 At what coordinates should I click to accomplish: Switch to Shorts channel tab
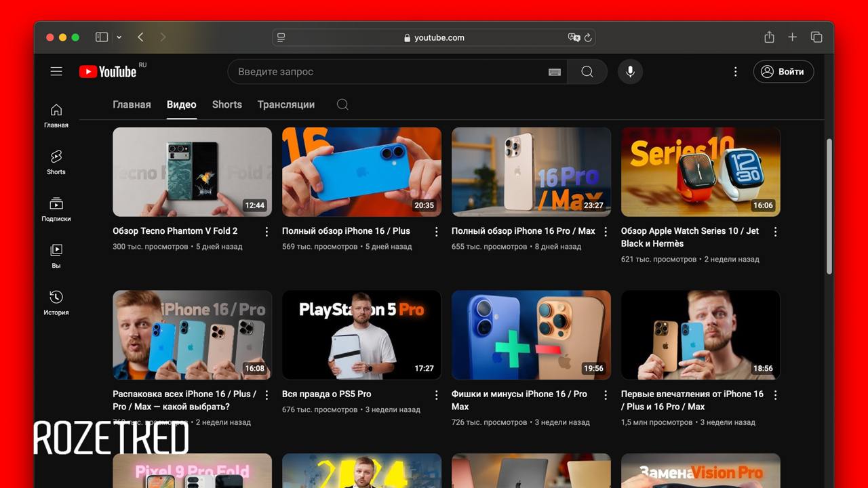pyautogui.click(x=227, y=104)
